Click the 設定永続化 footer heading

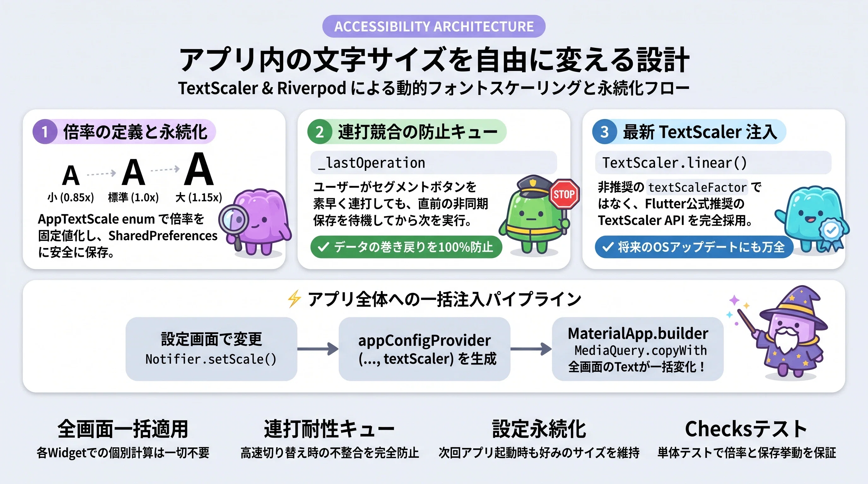pyautogui.click(x=539, y=429)
